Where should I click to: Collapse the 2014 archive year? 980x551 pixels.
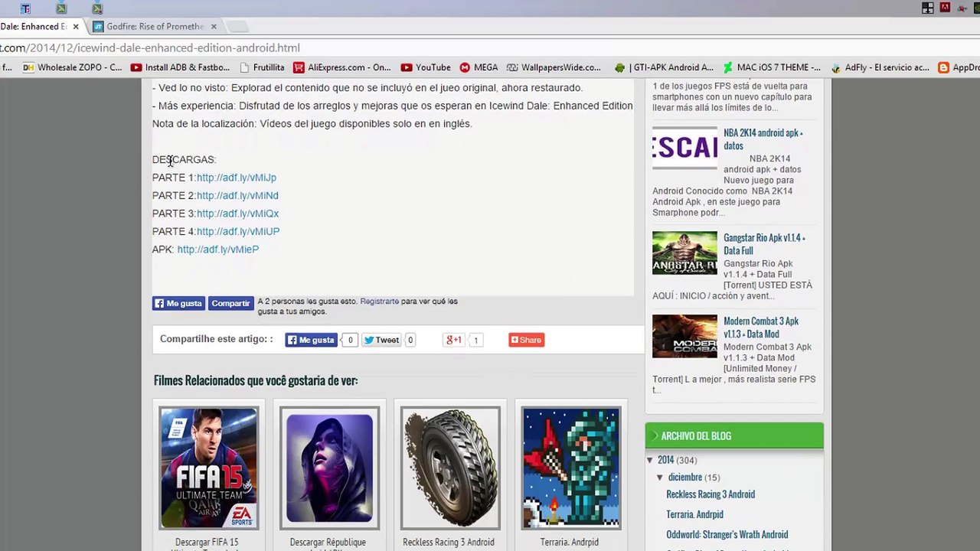coord(650,460)
